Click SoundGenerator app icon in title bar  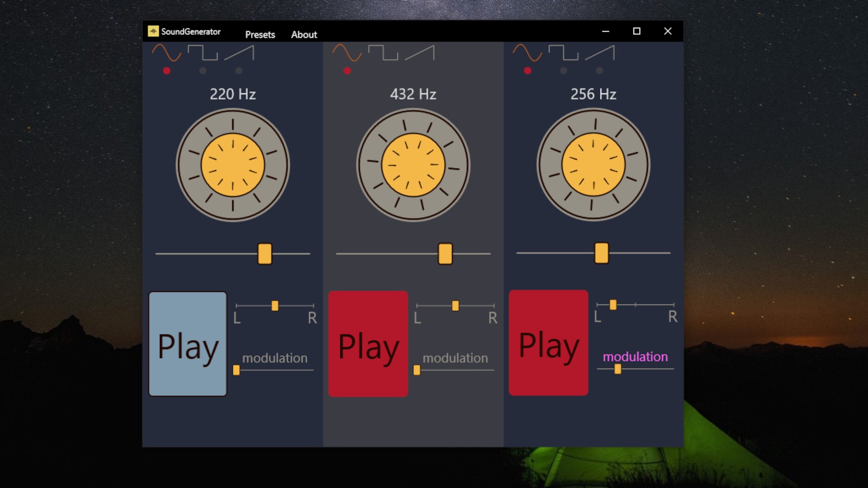[x=153, y=31]
